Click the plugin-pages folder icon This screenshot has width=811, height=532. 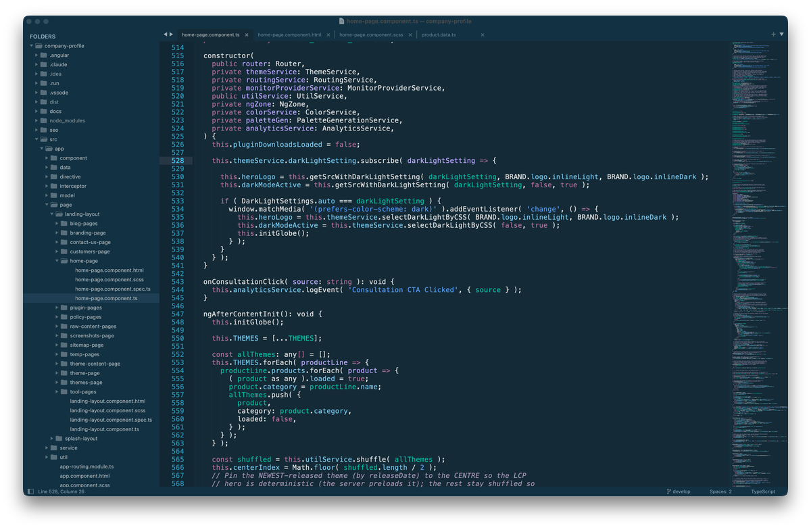(64, 308)
